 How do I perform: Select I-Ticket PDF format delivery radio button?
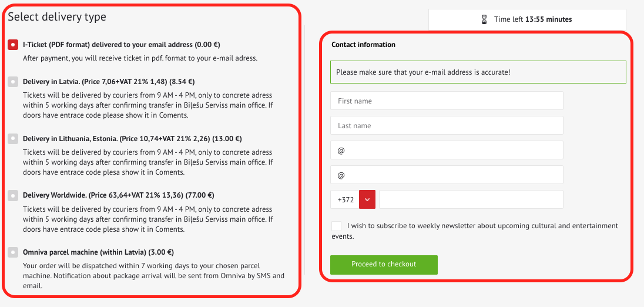(13, 44)
